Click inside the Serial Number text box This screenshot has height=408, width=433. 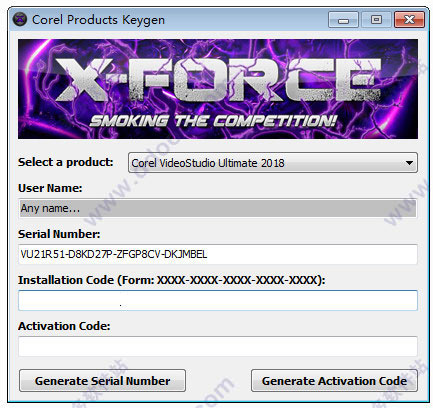pyautogui.click(x=218, y=254)
